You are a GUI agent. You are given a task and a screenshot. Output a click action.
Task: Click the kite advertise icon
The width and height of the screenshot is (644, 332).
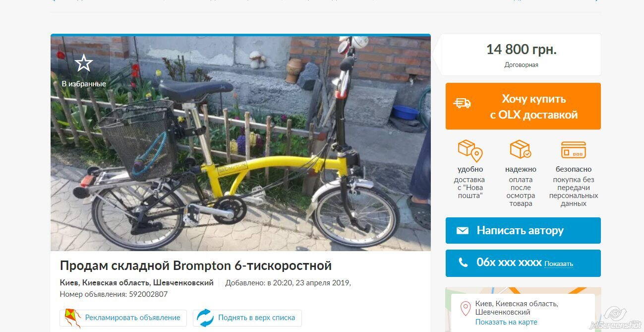coord(72,318)
